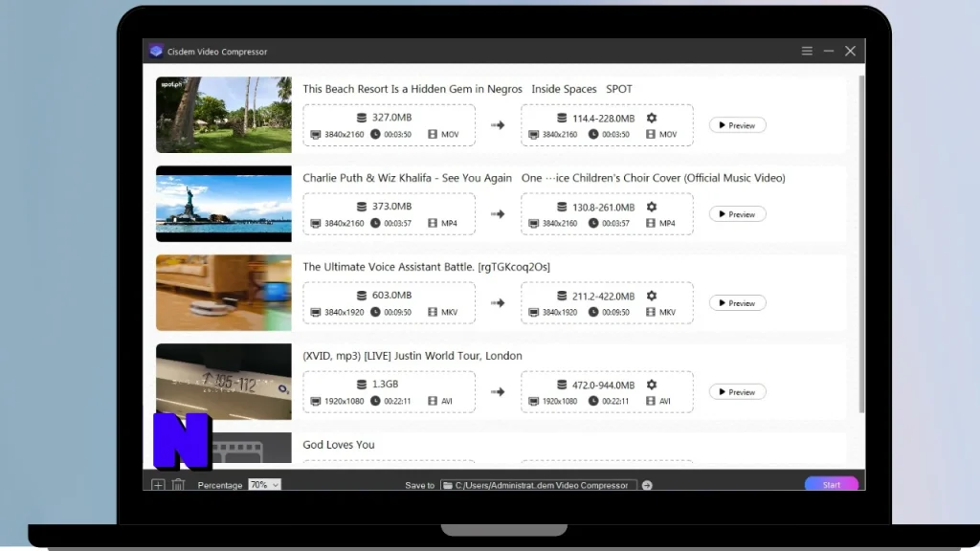Click the source format 'MOV' label
The image size is (980, 551).
(450, 134)
